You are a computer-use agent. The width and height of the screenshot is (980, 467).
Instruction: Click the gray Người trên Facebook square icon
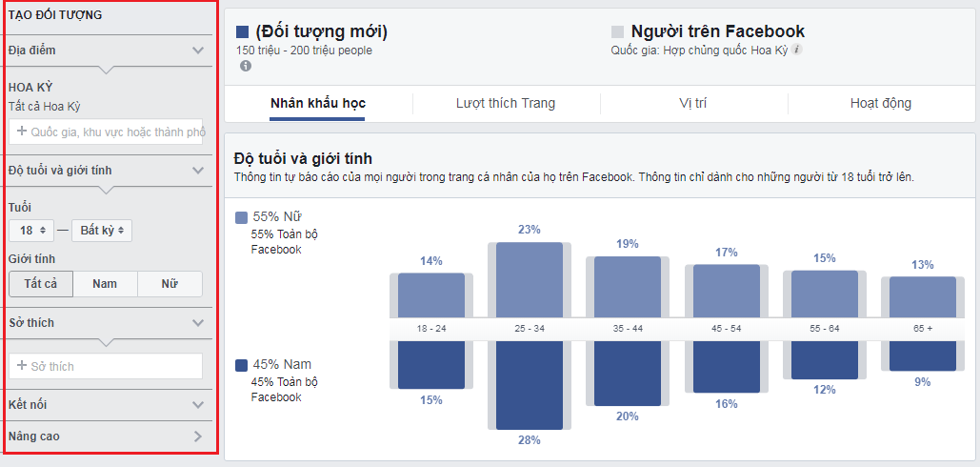pyautogui.click(x=617, y=31)
